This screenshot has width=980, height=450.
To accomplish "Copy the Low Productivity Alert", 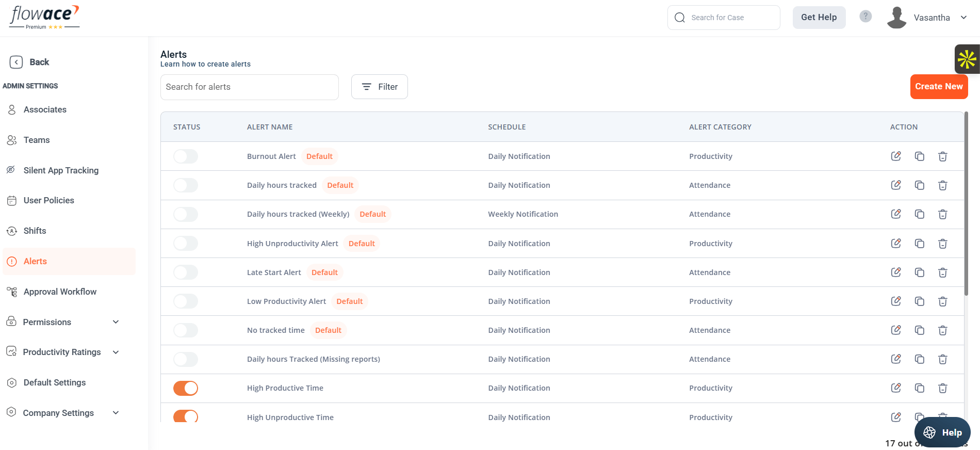I will [x=919, y=301].
